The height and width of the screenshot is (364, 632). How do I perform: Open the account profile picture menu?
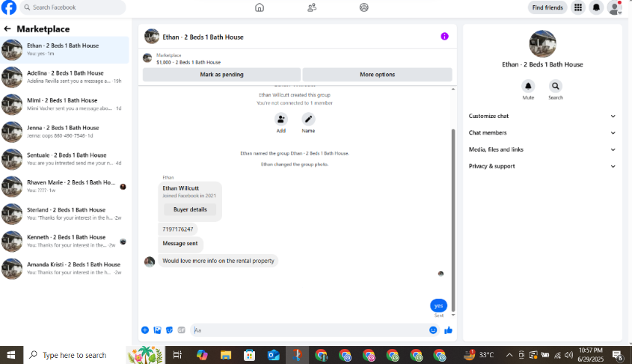(x=614, y=7)
